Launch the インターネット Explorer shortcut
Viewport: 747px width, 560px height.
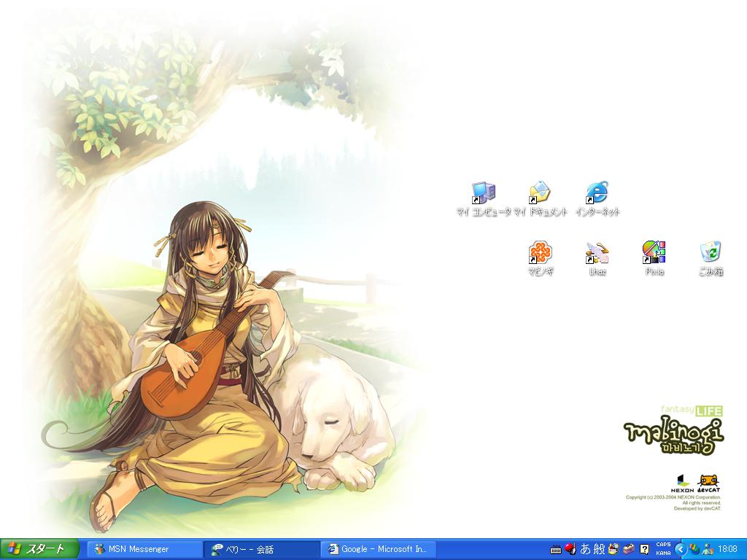[x=597, y=199]
